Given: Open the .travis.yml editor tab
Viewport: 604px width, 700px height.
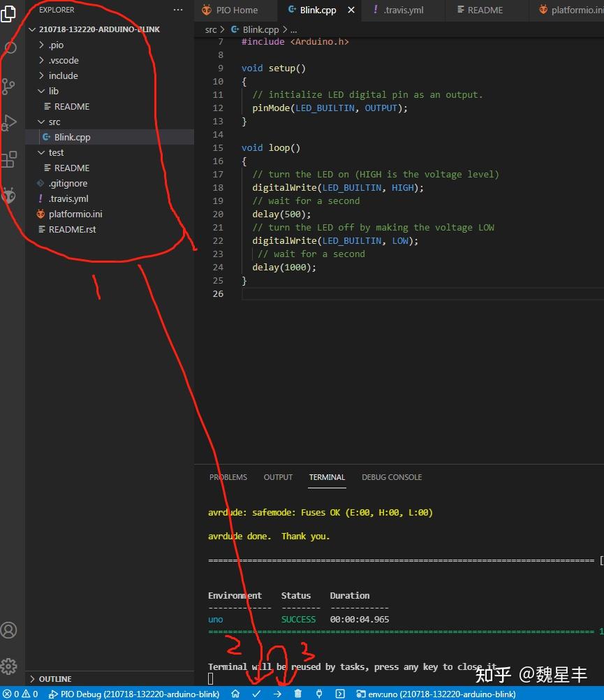Looking at the screenshot, I should coord(404,10).
